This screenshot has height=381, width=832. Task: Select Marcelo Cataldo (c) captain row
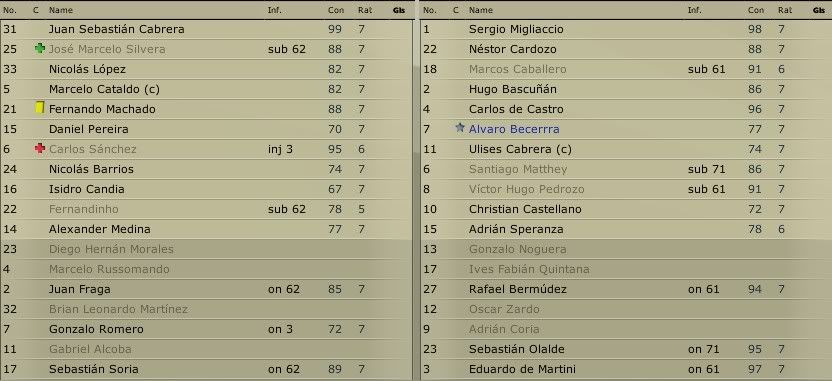pyautogui.click(x=206, y=89)
